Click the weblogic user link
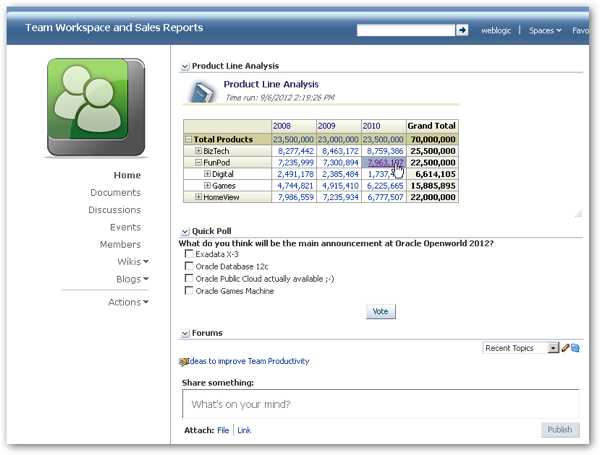 point(496,30)
